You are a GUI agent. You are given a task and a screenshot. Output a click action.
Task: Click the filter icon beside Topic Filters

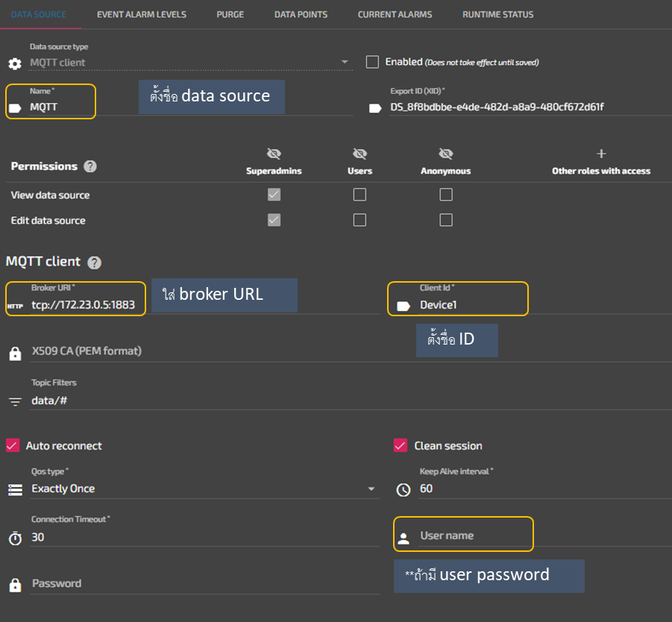[x=14, y=401]
